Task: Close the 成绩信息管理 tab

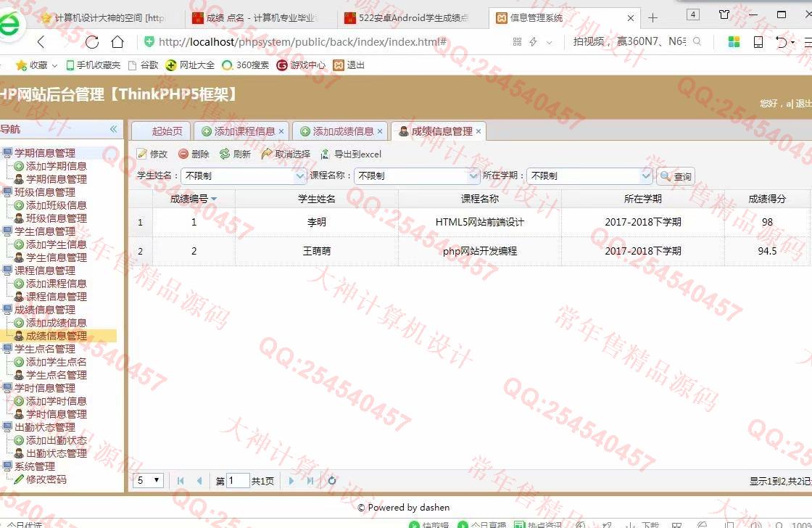Action: tap(478, 131)
